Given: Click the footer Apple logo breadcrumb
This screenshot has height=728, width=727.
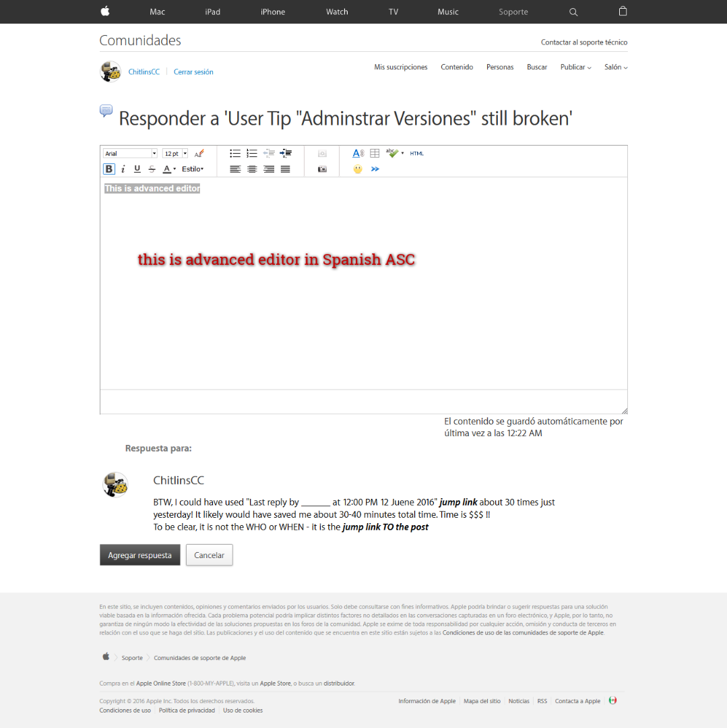Looking at the screenshot, I should [x=106, y=657].
